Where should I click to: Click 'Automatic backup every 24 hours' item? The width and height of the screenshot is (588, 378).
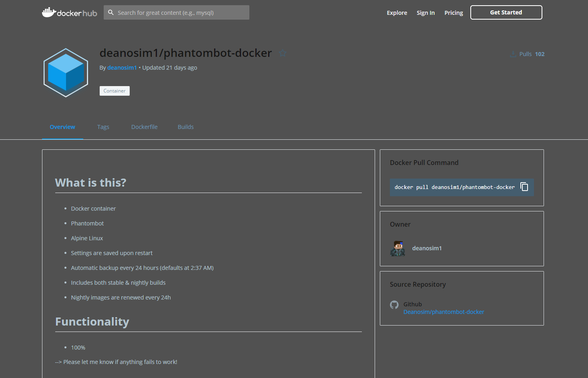tap(142, 268)
